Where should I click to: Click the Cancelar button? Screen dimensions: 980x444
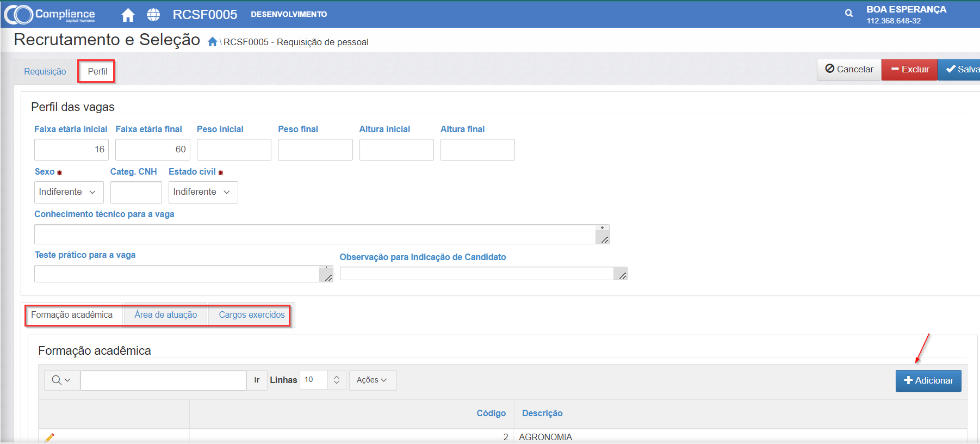click(849, 70)
